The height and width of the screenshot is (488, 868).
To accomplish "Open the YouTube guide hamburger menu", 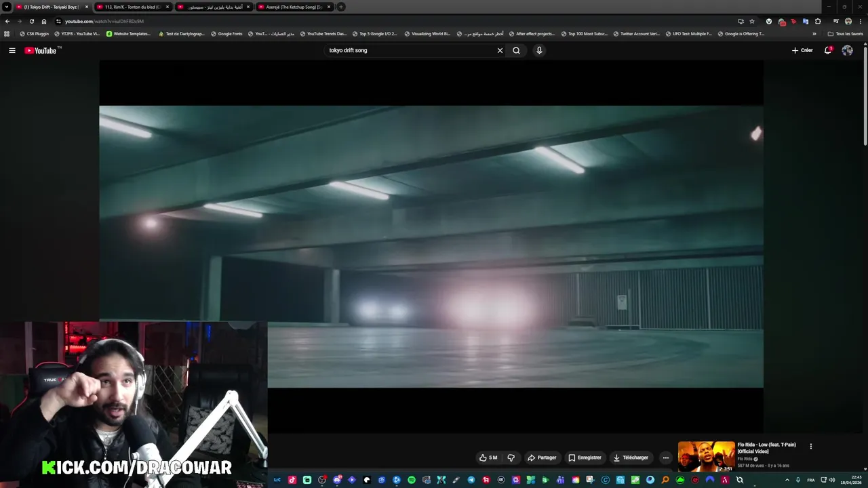I will pos(12,50).
